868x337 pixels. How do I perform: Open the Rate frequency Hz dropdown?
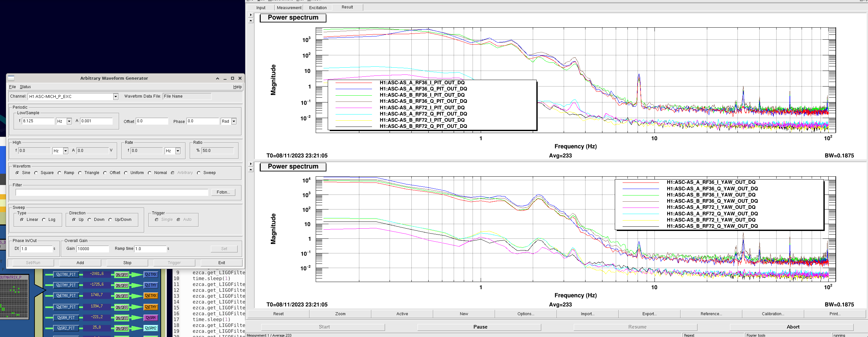click(x=178, y=151)
